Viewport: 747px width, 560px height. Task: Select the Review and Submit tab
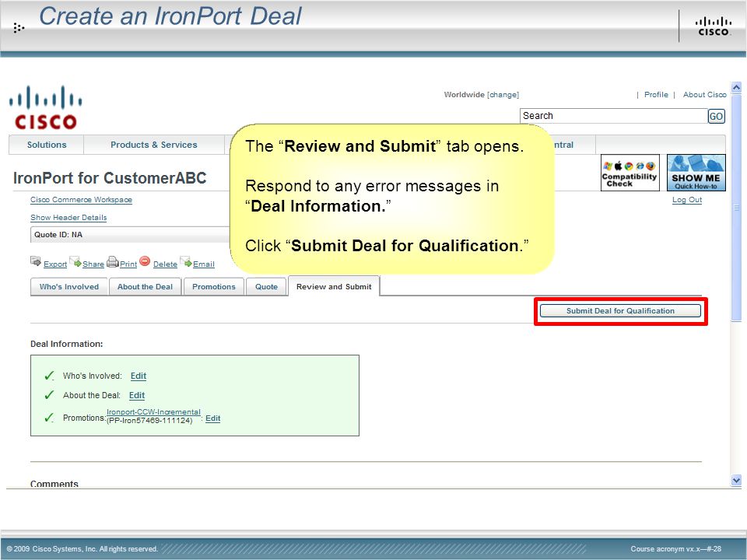334,286
